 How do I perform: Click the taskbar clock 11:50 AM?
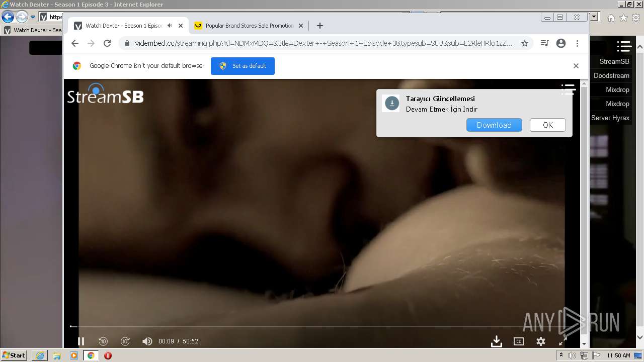pos(618,355)
